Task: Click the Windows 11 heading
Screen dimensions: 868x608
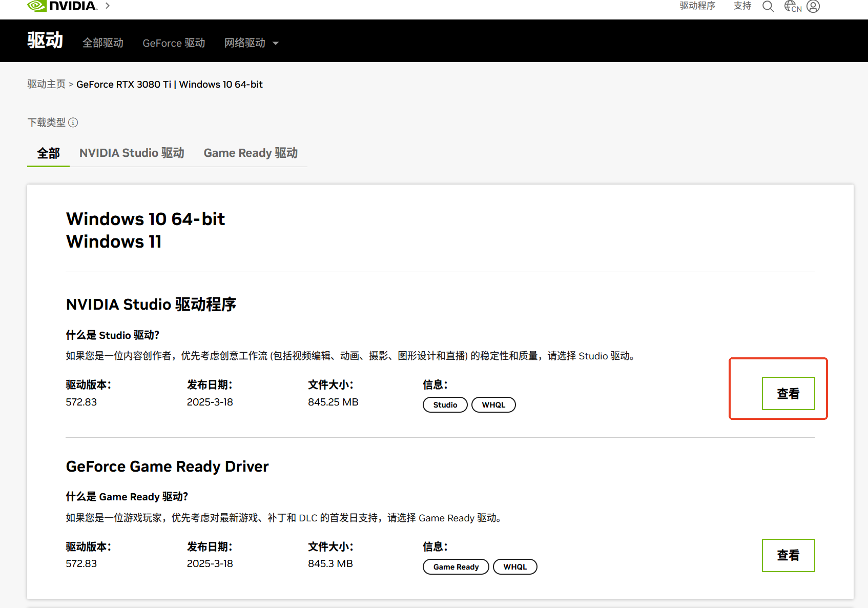Action: (x=114, y=241)
